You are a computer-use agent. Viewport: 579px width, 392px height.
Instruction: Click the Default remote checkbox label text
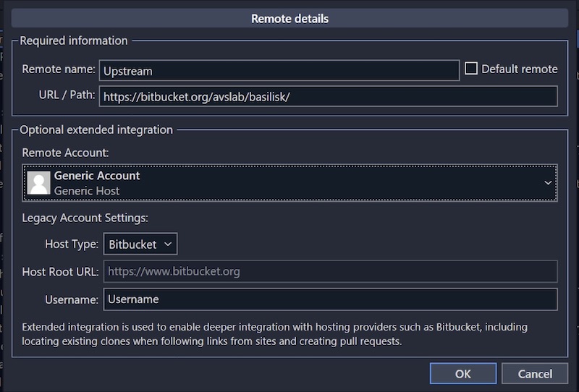pos(519,69)
